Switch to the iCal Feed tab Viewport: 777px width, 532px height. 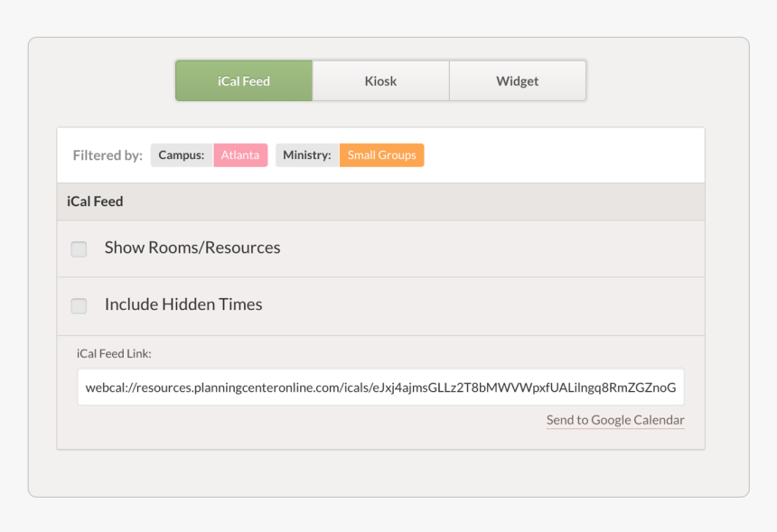(244, 81)
